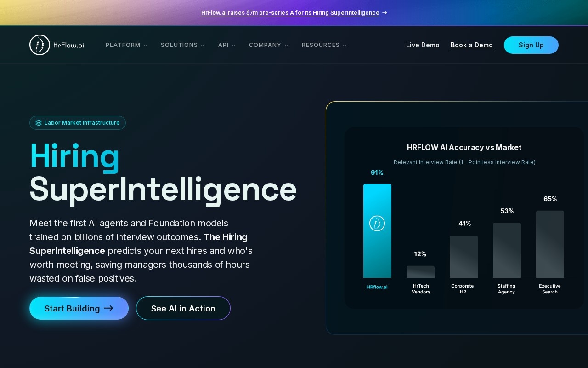Click the 53% value label
This screenshot has height=368, width=588.
(507, 211)
